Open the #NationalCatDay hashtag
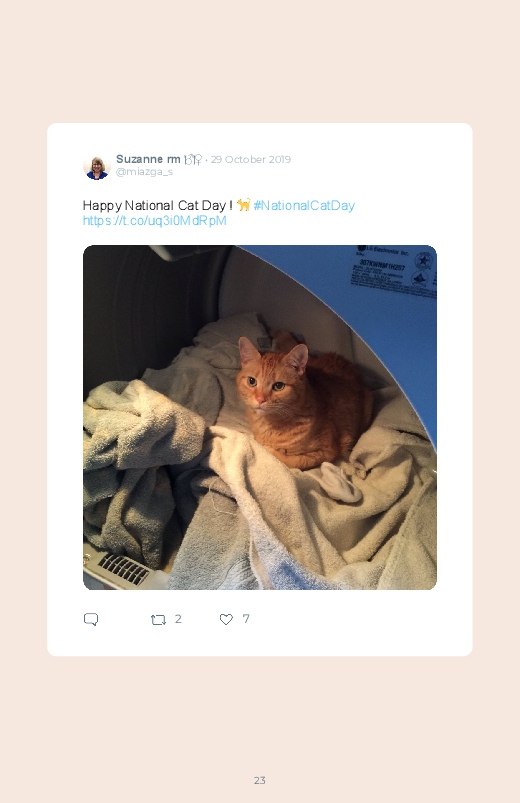Image resolution: width=520 pixels, height=803 pixels. 304,205
